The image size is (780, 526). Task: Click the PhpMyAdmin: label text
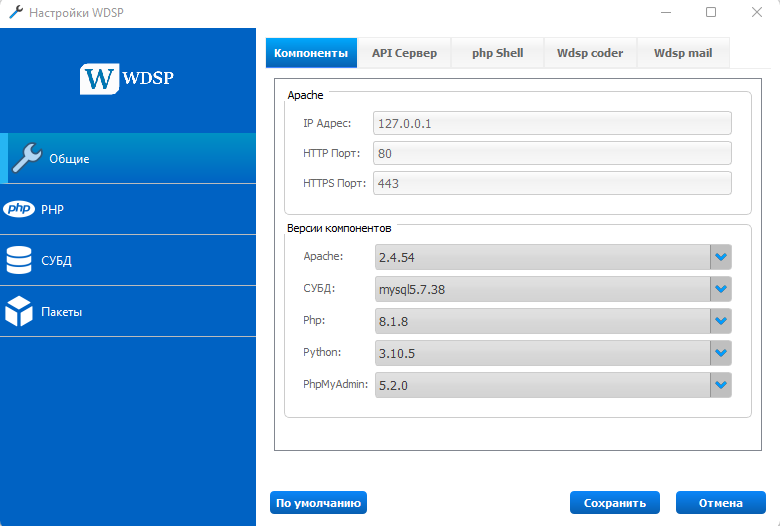(x=336, y=384)
